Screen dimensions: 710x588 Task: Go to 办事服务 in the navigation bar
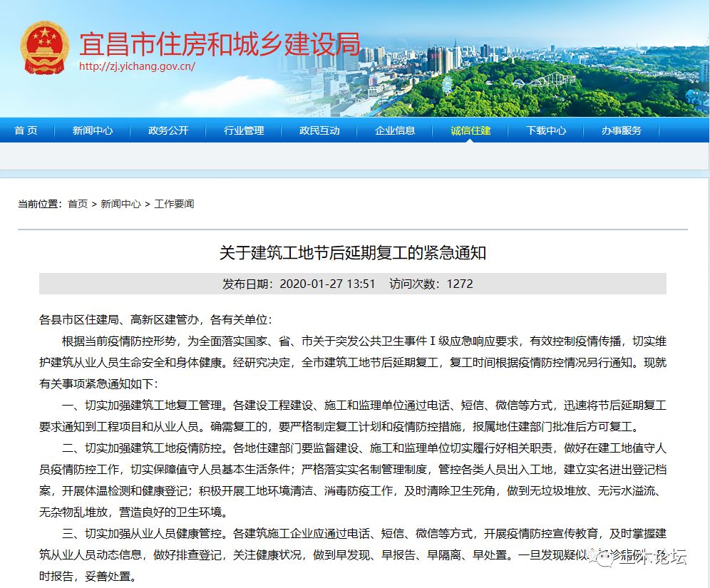pos(621,130)
